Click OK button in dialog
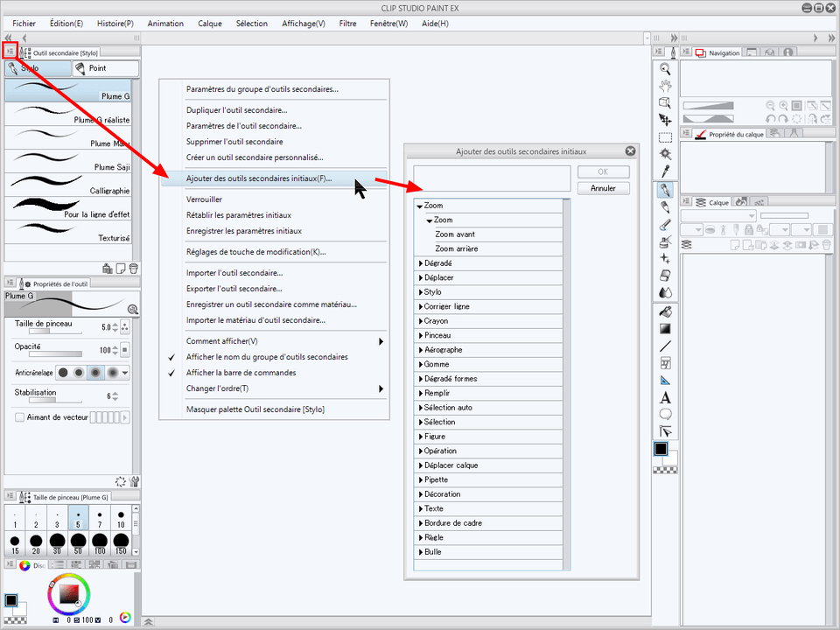 (x=603, y=172)
